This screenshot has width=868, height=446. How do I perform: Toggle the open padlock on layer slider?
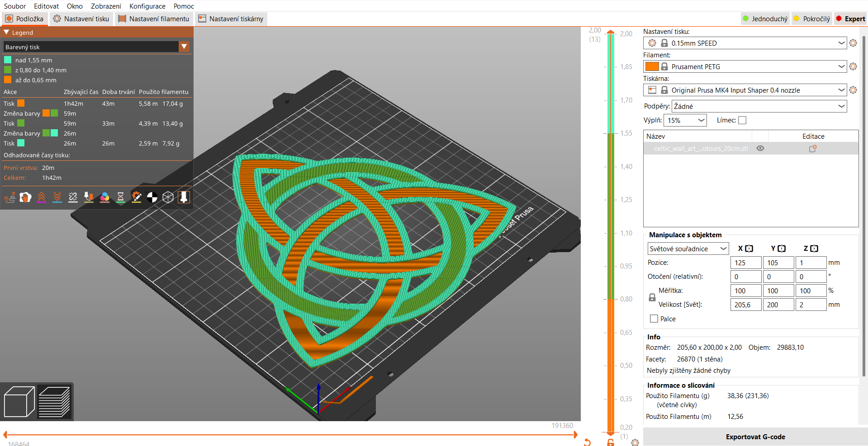(611, 442)
